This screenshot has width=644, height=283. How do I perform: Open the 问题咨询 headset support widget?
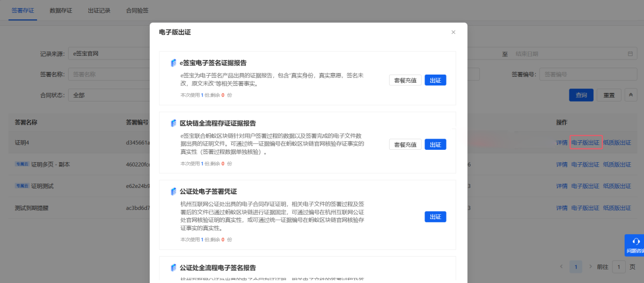[635, 245]
